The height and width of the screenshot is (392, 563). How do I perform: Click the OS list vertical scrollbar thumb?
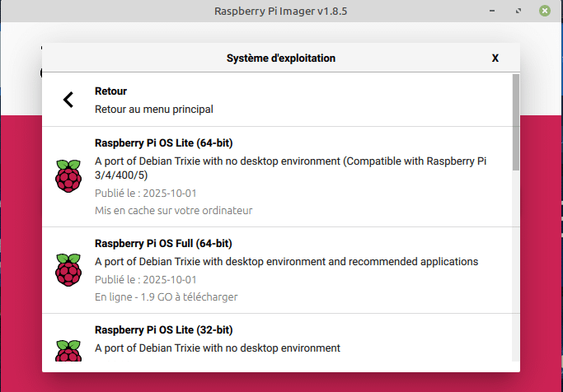pos(516,122)
